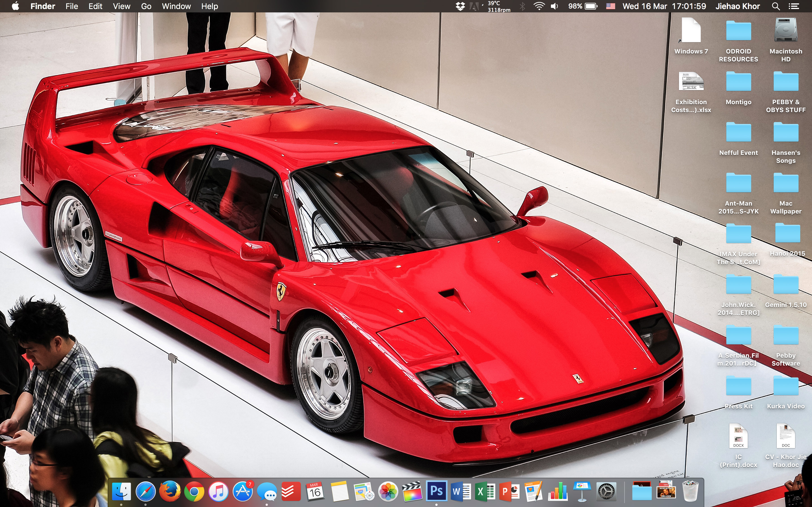812x507 pixels.
Task: Open the Go menu
Action: coord(146,6)
